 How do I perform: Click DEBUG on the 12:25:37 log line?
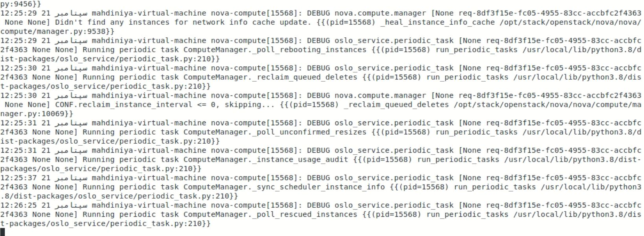(318, 178)
